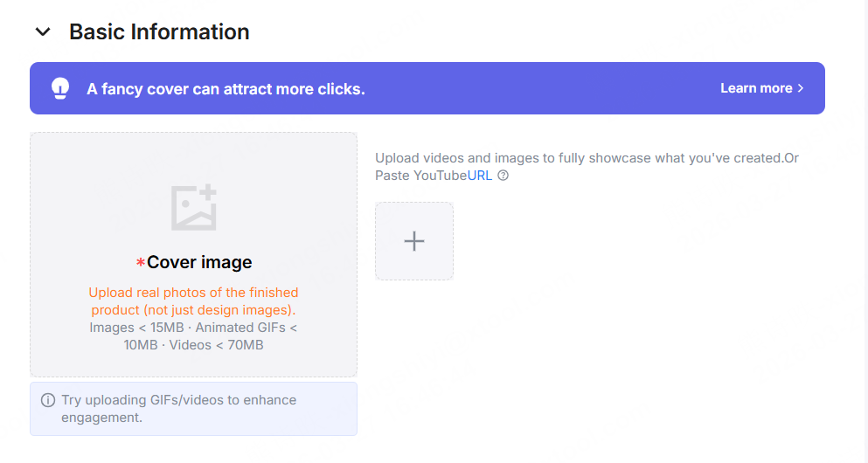Image resolution: width=868 pixels, height=463 pixels.
Task: Open the Learn more link
Action: coord(761,88)
